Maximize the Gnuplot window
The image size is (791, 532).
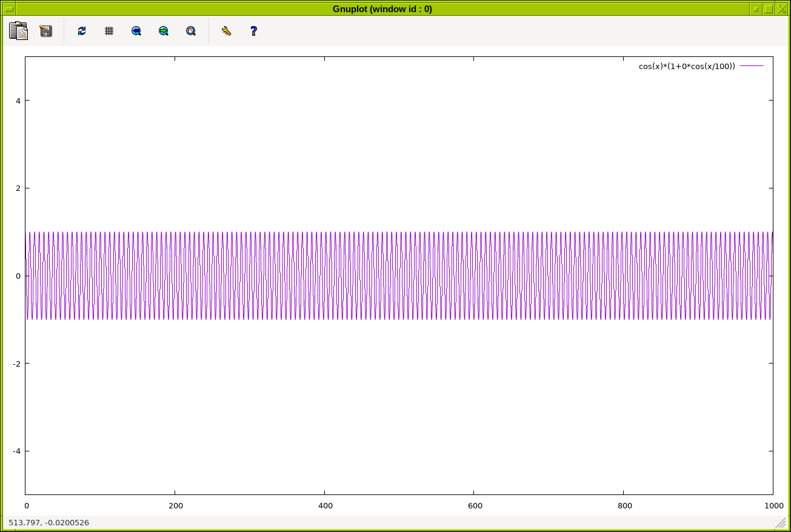click(769, 9)
